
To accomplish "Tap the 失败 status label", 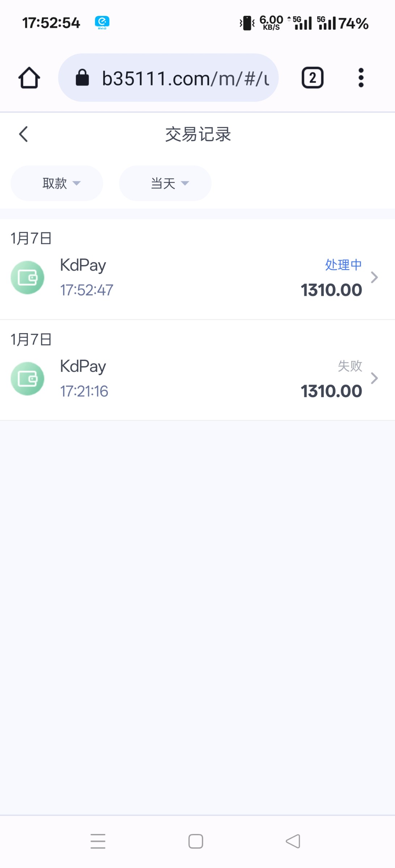I will pyautogui.click(x=350, y=366).
